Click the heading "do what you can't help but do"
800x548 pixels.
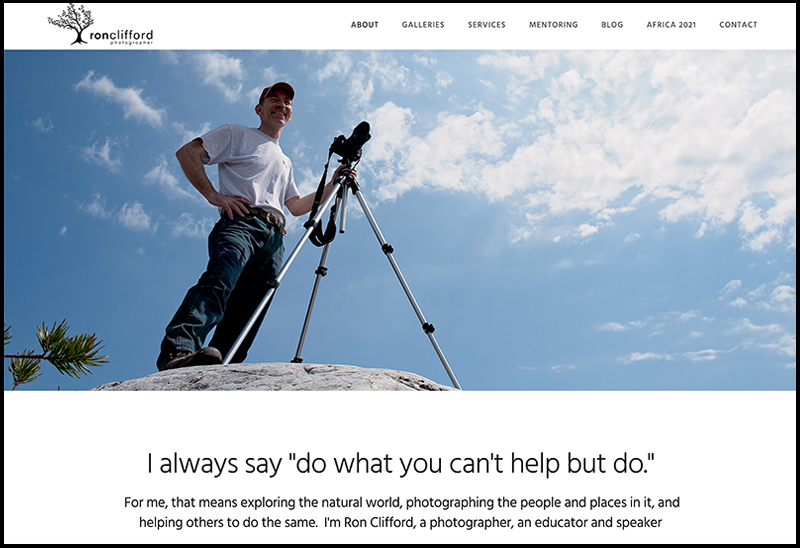pos(401,464)
